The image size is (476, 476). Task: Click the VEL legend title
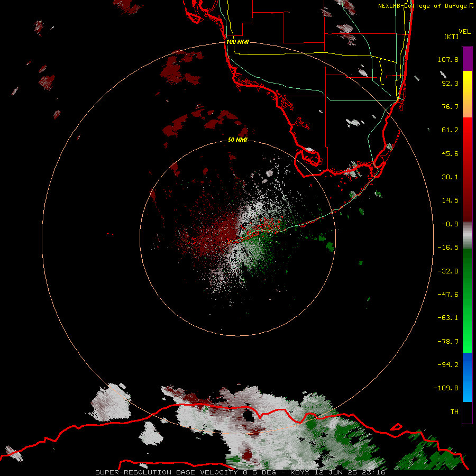point(464,32)
